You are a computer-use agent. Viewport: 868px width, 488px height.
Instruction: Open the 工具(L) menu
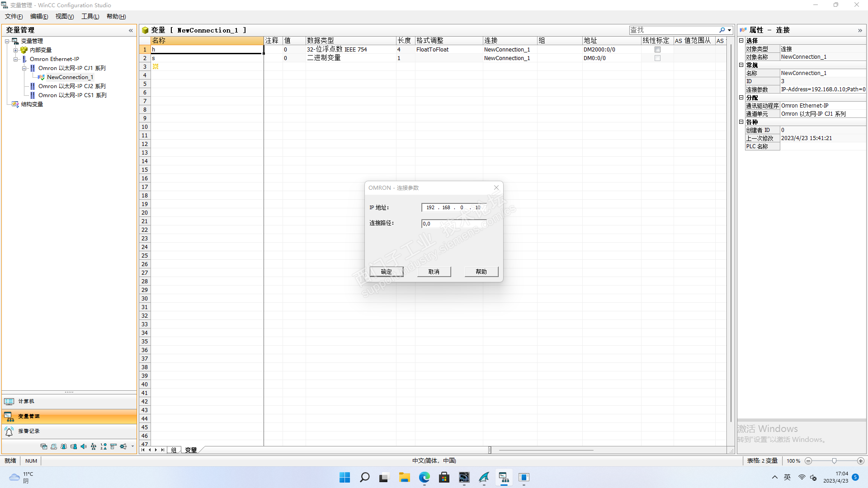coord(90,16)
